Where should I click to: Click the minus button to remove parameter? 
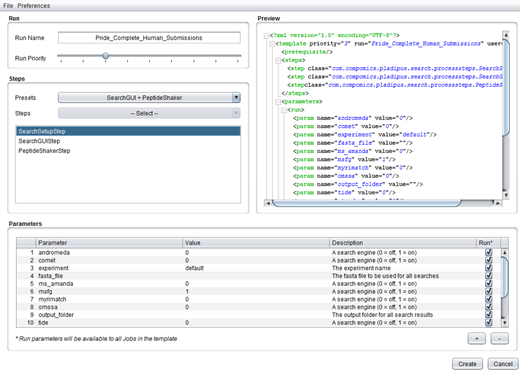pyautogui.click(x=499, y=339)
